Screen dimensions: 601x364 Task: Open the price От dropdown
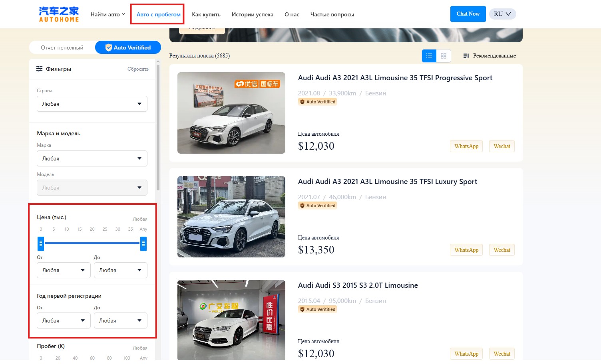(x=64, y=270)
